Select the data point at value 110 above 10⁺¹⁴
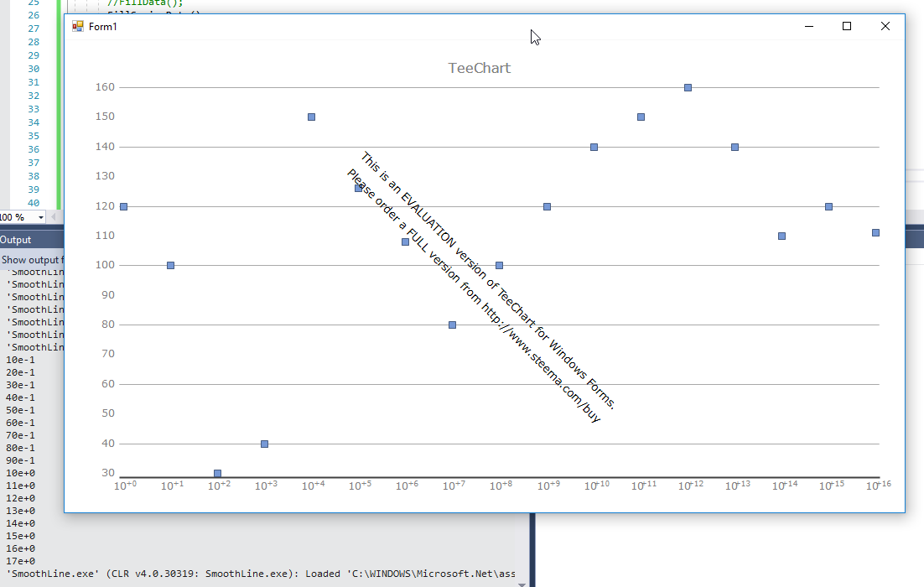This screenshot has height=587, width=924. coord(782,236)
